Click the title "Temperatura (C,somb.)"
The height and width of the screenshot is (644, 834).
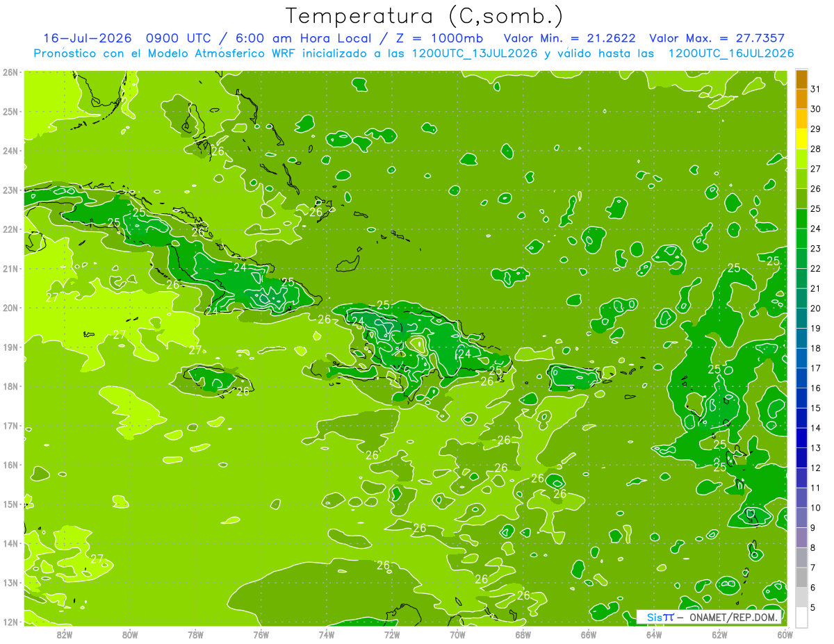click(424, 15)
